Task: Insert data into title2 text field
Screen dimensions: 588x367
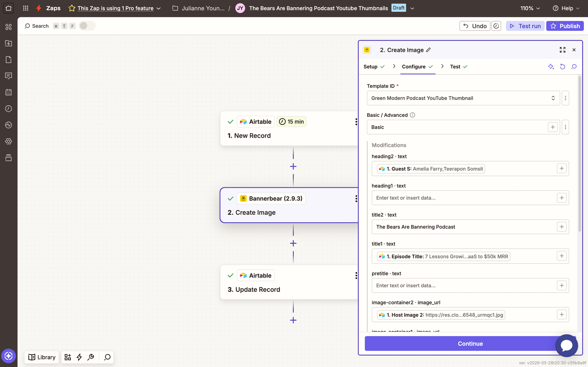Action: pos(562,227)
